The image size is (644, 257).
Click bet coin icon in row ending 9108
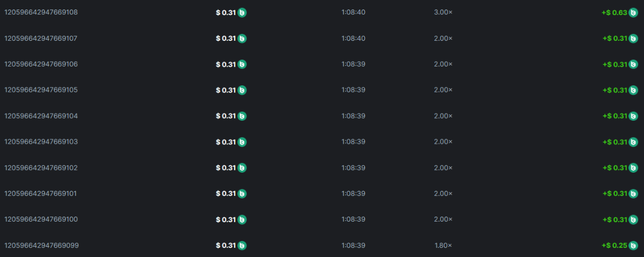coord(242,12)
